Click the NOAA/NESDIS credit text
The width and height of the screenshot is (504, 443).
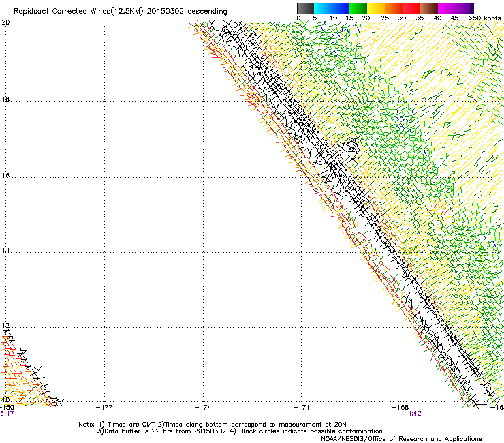point(401,439)
